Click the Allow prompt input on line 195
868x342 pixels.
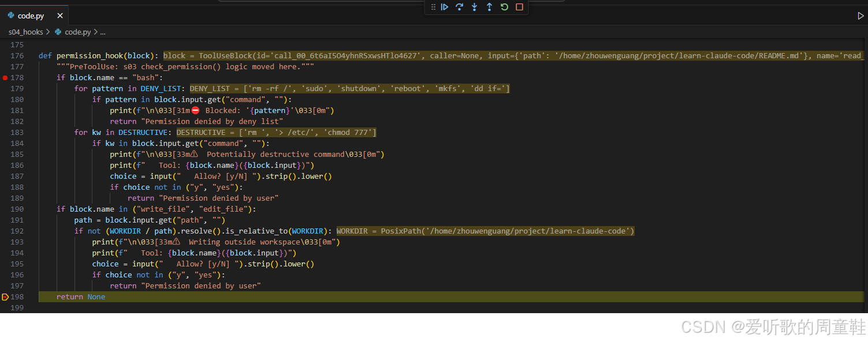(203, 264)
